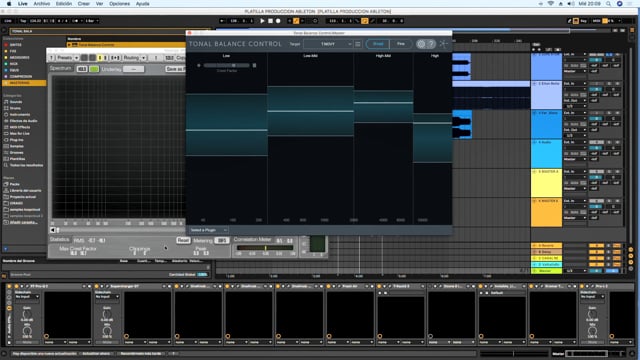The width and height of the screenshot is (640, 360).
Task: Open Tonal Balance Control help question mark
Action: (x=431, y=44)
